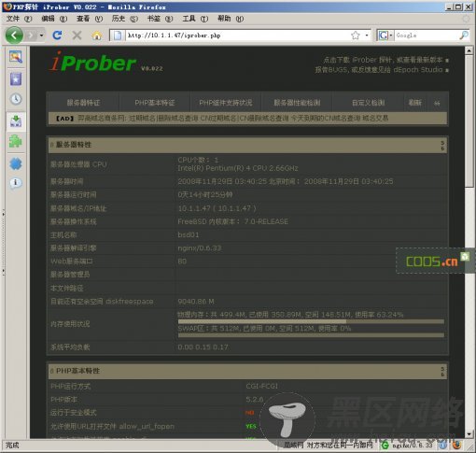Click the scrollbar up arrow
This screenshot has height=453, width=476.
click(469, 50)
